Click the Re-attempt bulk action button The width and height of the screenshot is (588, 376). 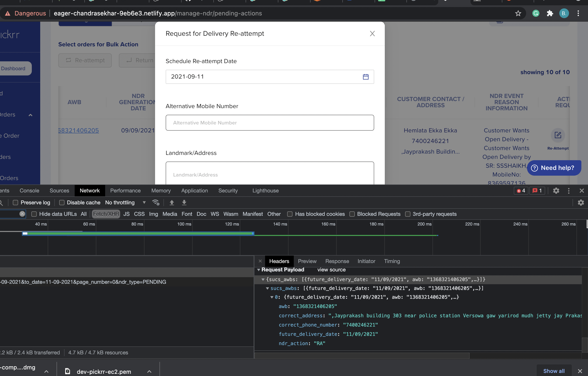[85, 60]
